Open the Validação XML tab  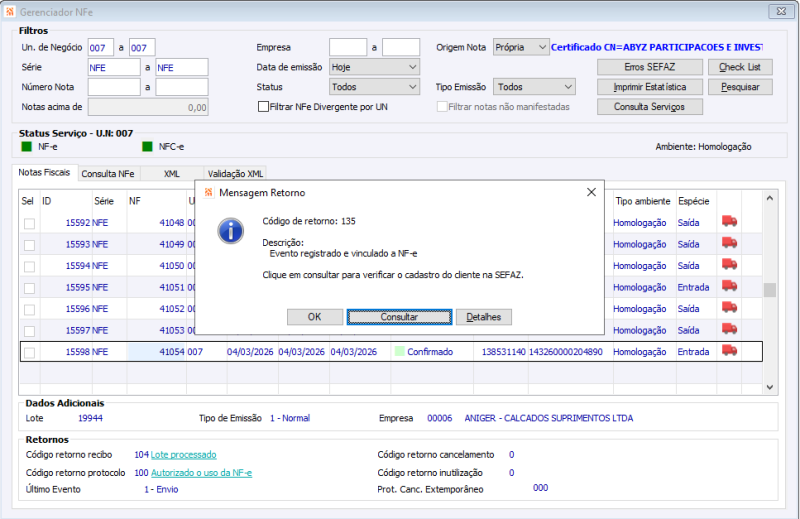coord(235,174)
